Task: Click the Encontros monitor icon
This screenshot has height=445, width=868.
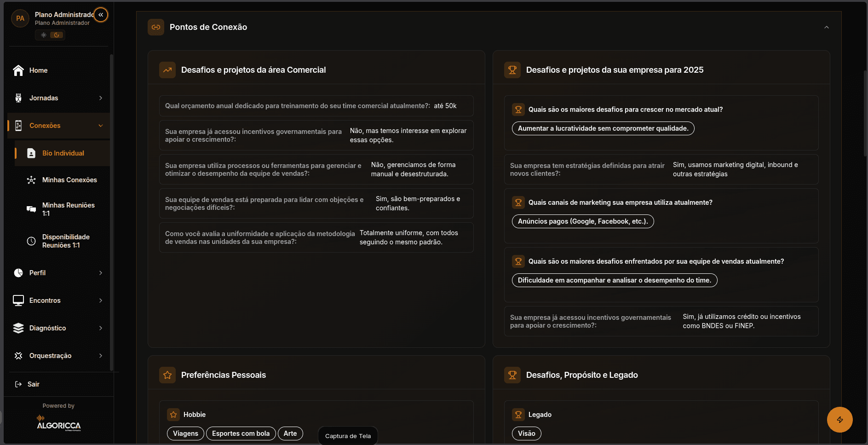Action: tap(18, 301)
